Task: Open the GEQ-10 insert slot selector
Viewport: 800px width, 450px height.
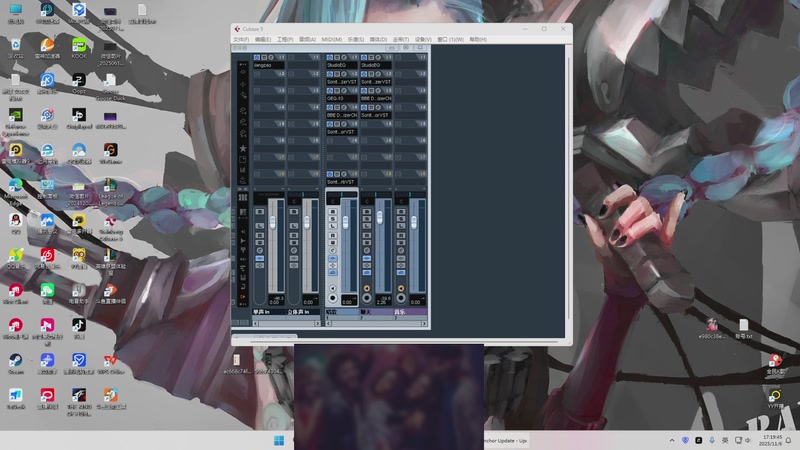Action: point(341,98)
